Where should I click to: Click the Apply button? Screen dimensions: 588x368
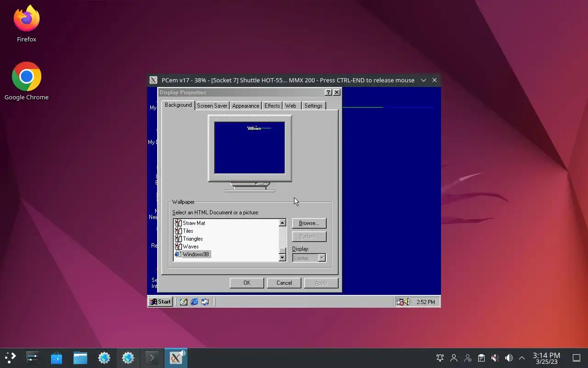tap(321, 283)
